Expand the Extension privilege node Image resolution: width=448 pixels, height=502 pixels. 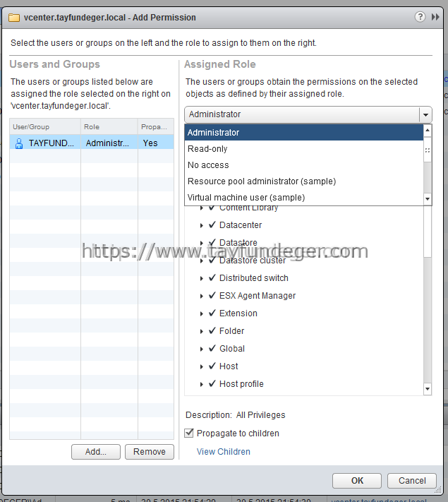point(201,313)
